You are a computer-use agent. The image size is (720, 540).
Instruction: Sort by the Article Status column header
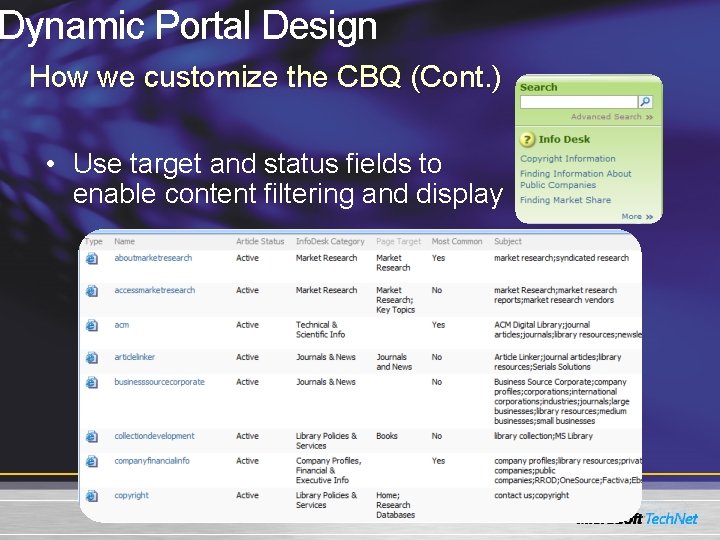[260, 242]
